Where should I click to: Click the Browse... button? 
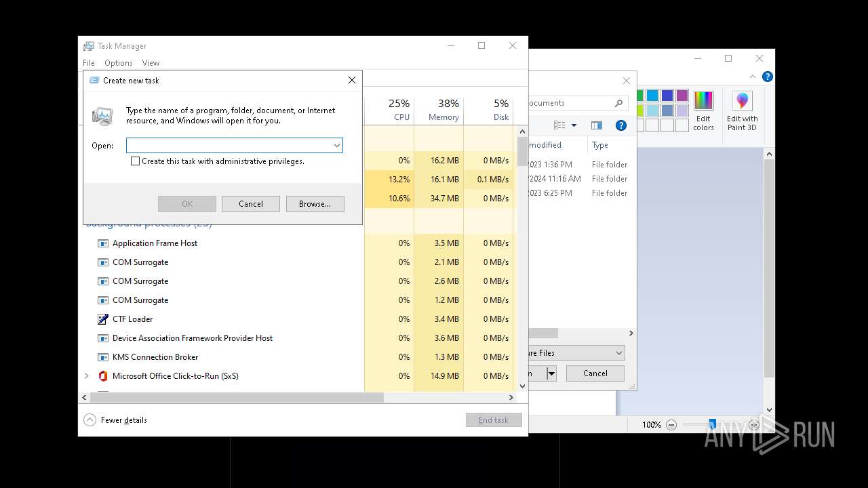[315, 204]
